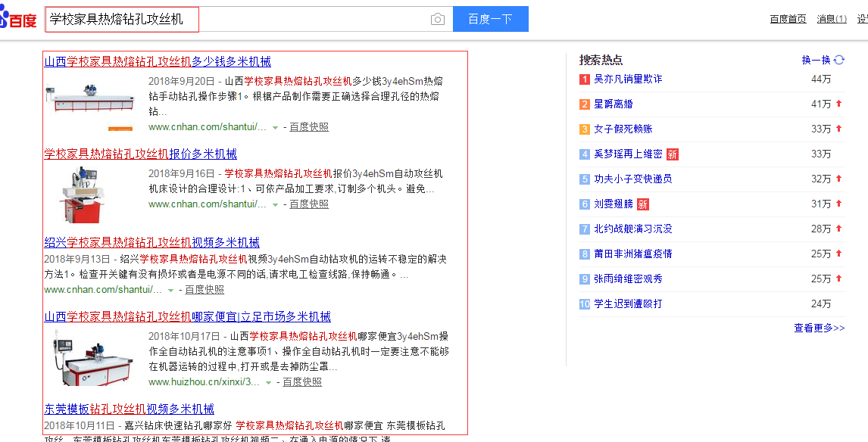The image size is (868, 442).
Task: Click the Baidu logo
Action: [18, 20]
